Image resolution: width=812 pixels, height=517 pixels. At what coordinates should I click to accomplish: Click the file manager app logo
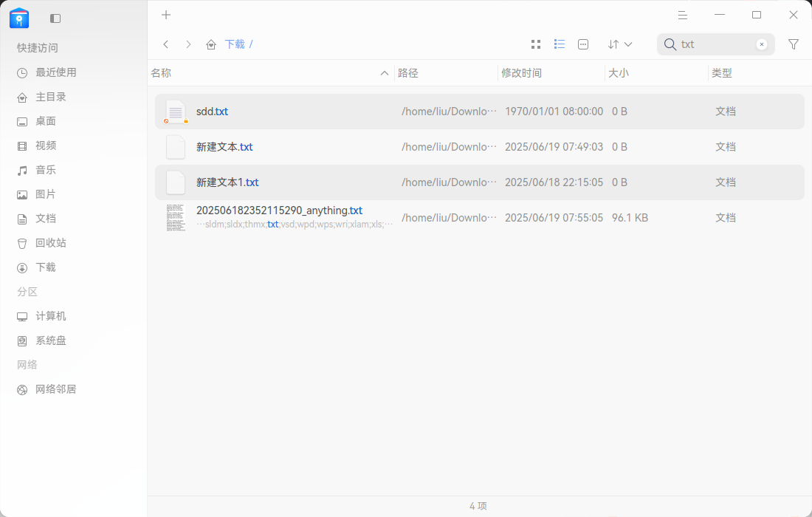[19, 18]
